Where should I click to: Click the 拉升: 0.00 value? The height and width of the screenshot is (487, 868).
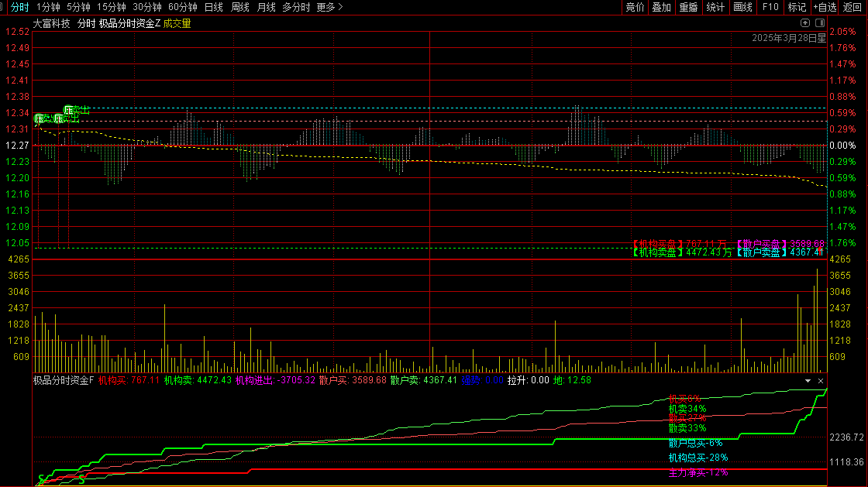529,380
